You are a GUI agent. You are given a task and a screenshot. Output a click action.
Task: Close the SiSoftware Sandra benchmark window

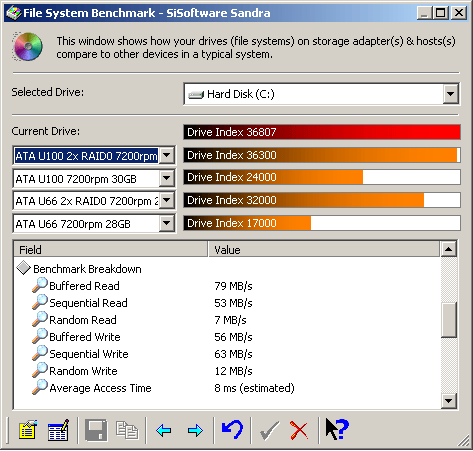coord(459,13)
